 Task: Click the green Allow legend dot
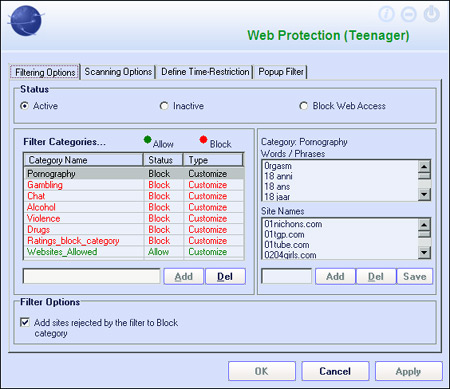click(x=147, y=140)
